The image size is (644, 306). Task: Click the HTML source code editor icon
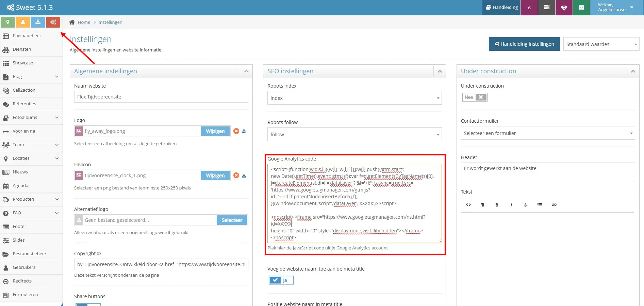(468, 205)
